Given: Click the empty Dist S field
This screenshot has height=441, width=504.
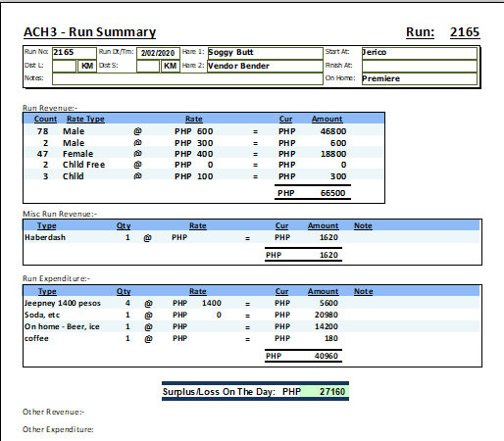Looking at the screenshot, I should [148, 66].
